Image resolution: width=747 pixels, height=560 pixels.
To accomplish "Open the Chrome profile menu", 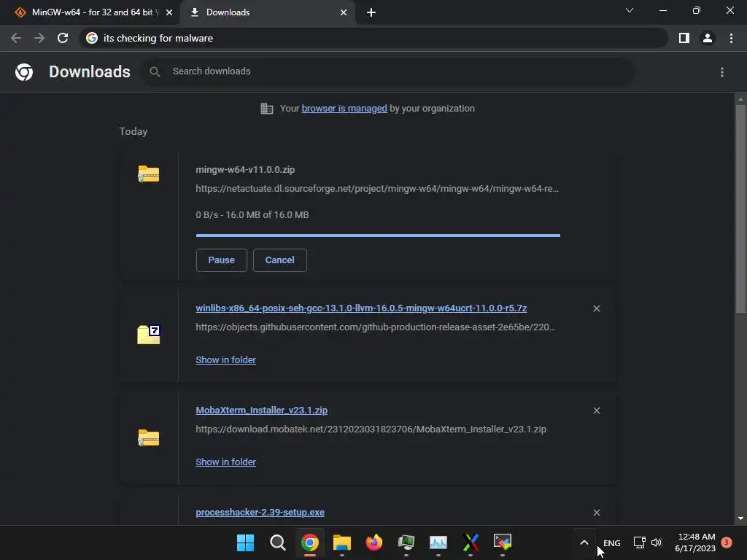I will pyautogui.click(x=708, y=38).
